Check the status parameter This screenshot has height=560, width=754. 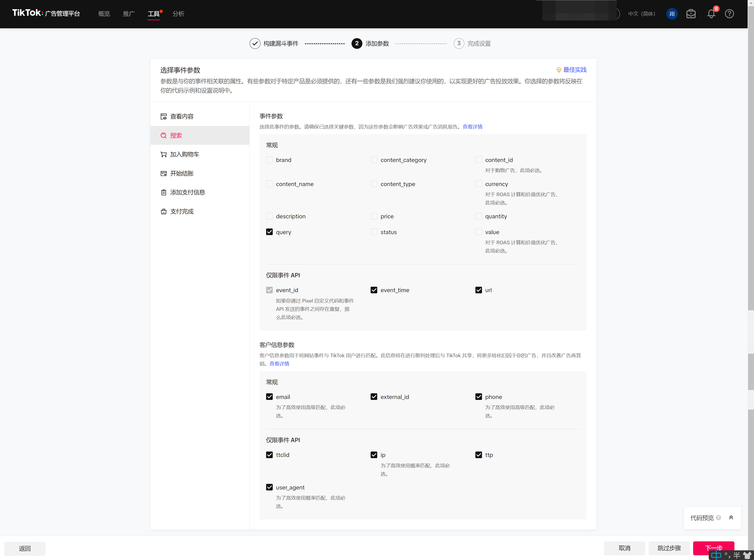(374, 232)
